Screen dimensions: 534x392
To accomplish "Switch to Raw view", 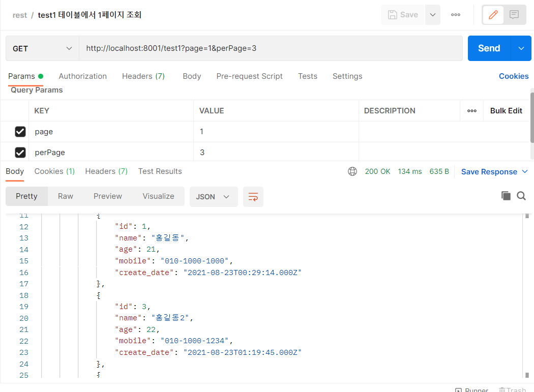I will [x=66, y=196].
